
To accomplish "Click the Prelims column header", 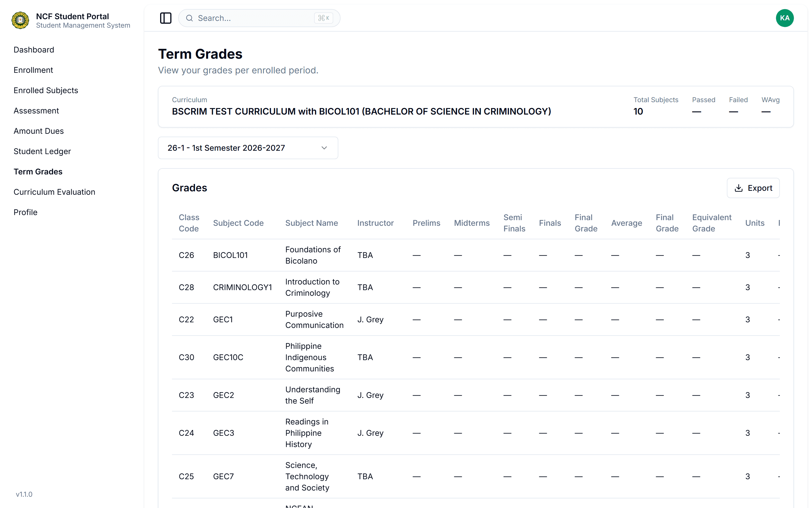I will (426, 223).
